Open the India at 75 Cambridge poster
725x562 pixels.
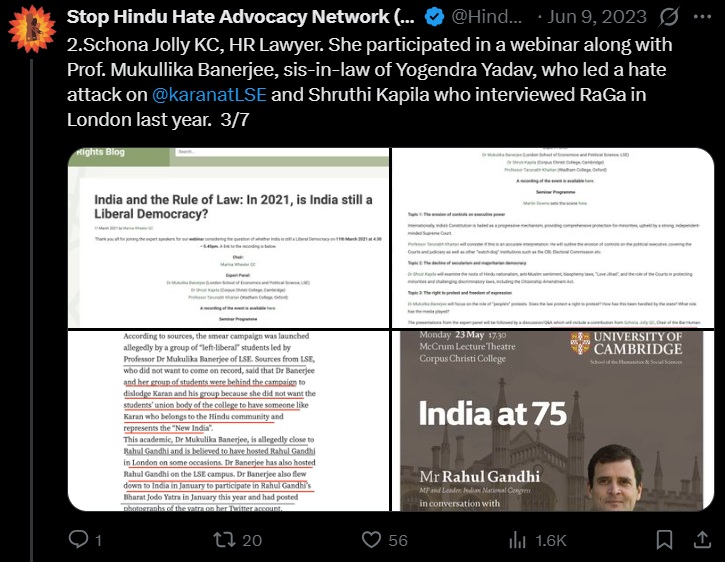[553, 421]
